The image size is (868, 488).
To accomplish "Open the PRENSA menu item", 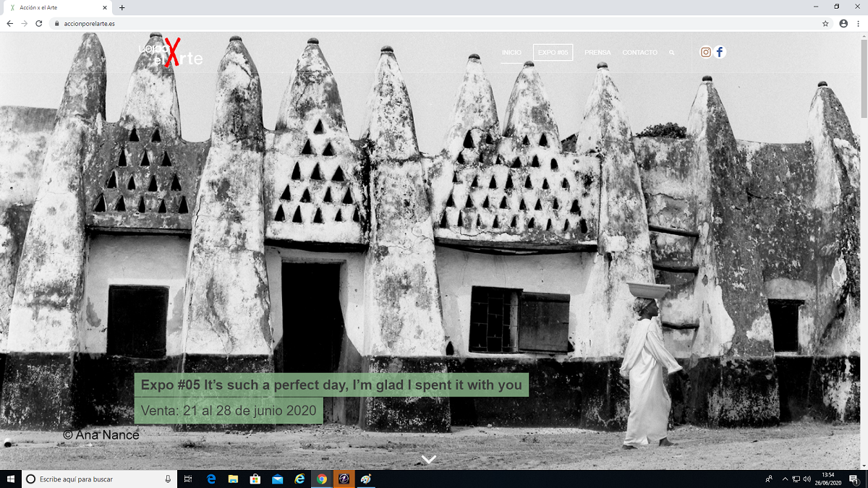I will click(597, 53).
